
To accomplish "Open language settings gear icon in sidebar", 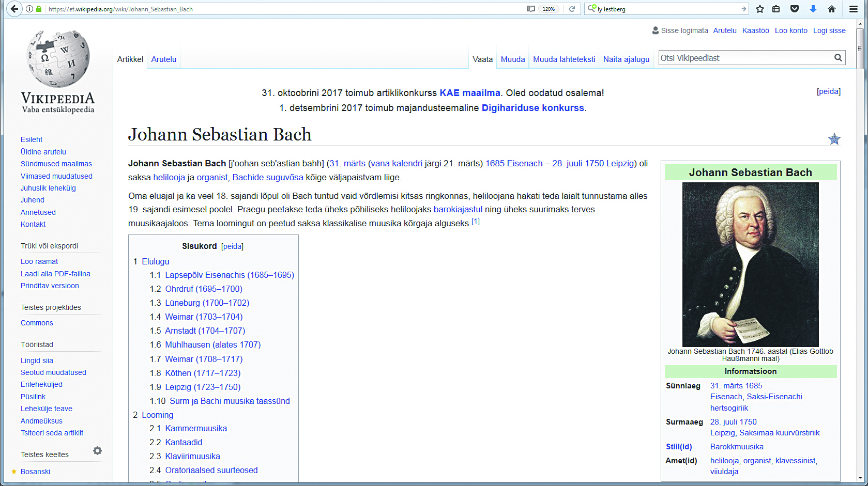I will [x=97, y=451].
